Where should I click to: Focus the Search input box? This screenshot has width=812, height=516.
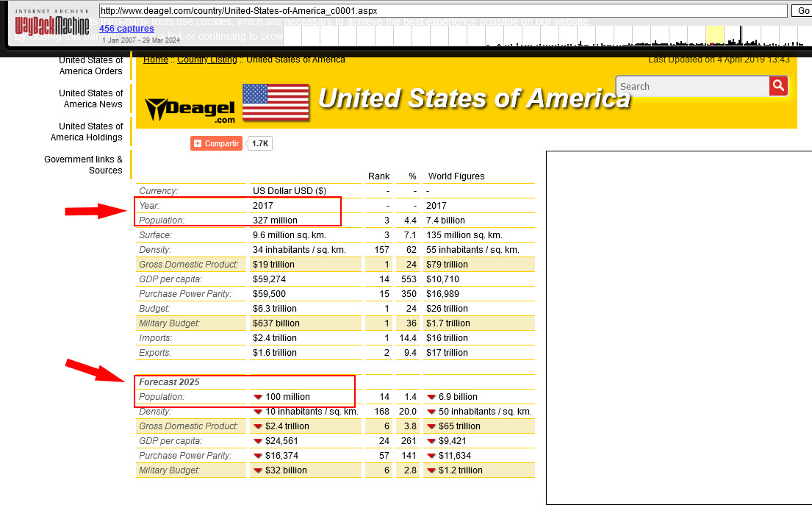pyautogui.click(x=692, y=86)
